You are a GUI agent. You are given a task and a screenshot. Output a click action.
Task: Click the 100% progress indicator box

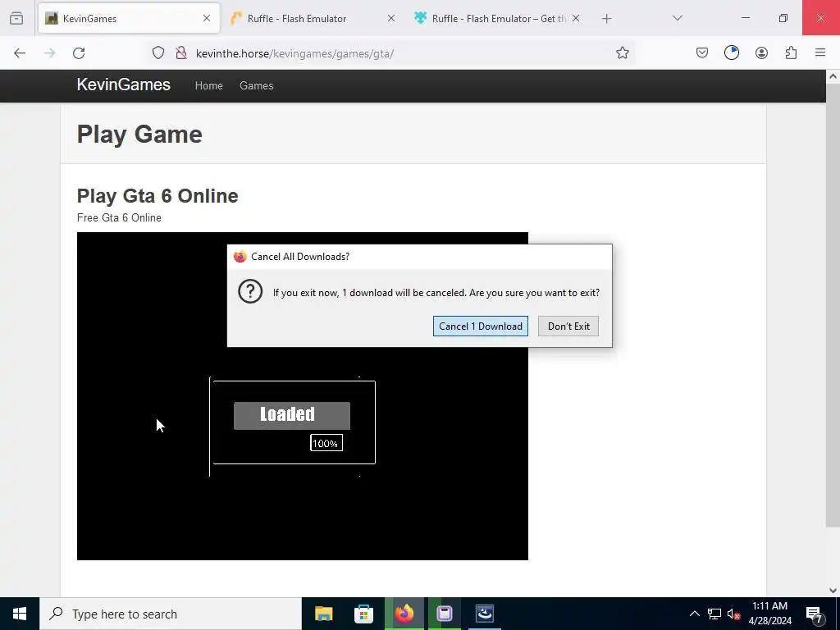tap(326, 443)
